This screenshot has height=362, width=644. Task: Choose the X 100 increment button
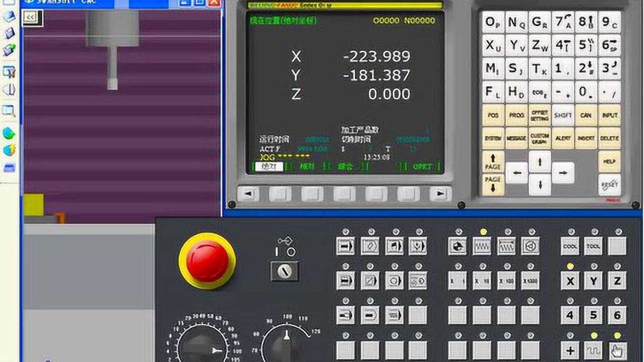pyautogui.click(x=506, y=281)
